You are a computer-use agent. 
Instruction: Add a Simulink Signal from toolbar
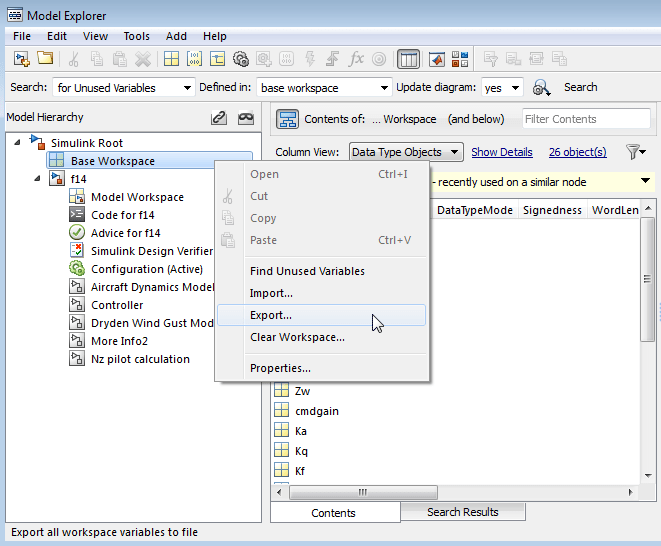[x=217, y=59]
